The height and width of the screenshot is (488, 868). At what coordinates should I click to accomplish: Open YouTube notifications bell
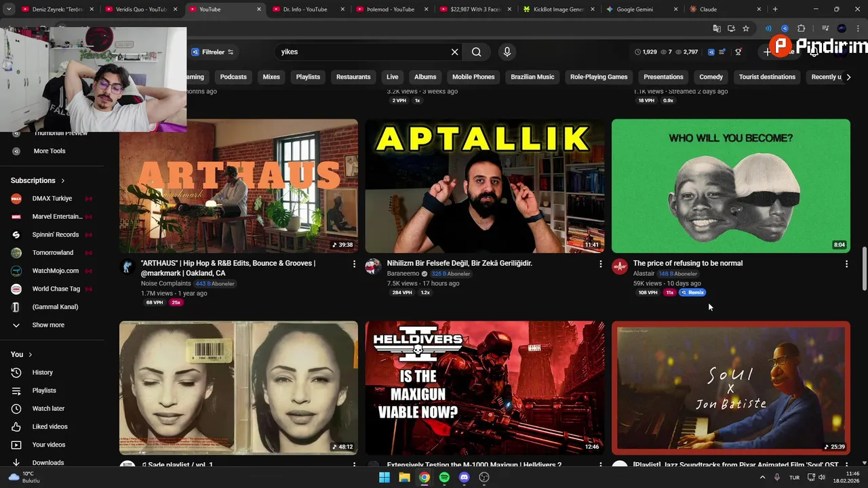pos(814,52)
